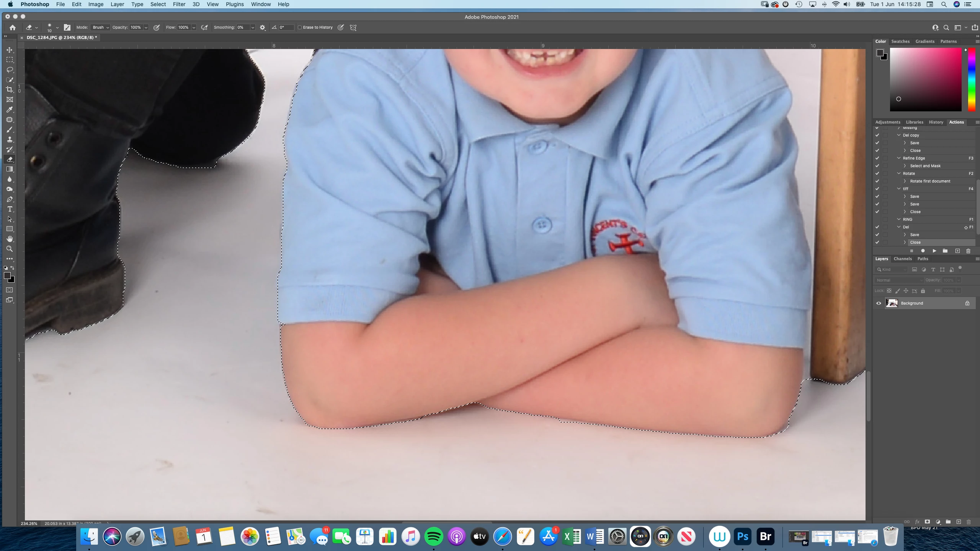Click the Play action button
The height and width of the screenshot is (551, 980).
click(x=934, y=251)
